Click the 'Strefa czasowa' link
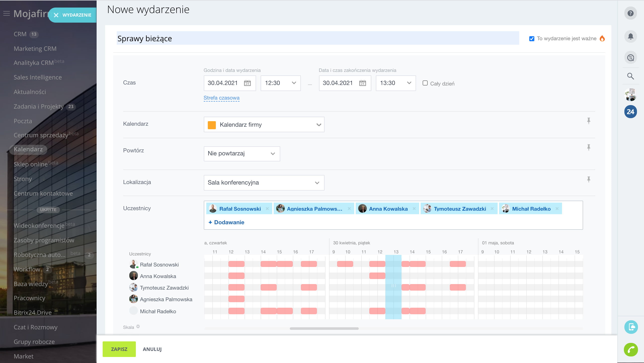Viewport: 644px width, 363px height. (221, 98)
